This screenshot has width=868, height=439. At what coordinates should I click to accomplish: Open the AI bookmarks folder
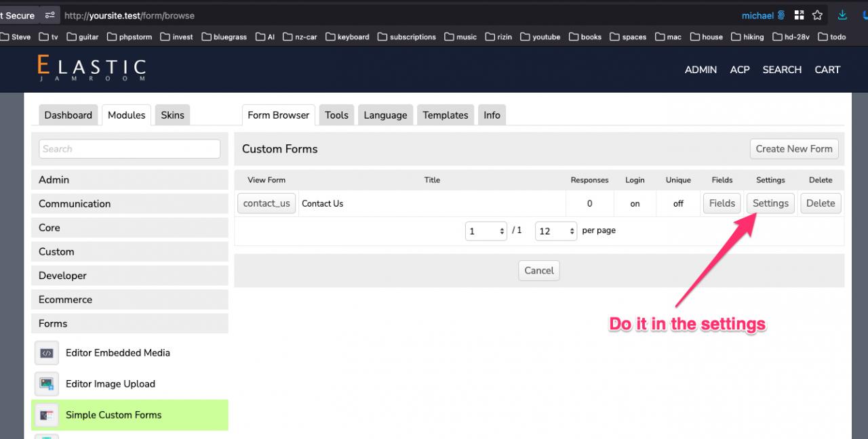point(265,37)
